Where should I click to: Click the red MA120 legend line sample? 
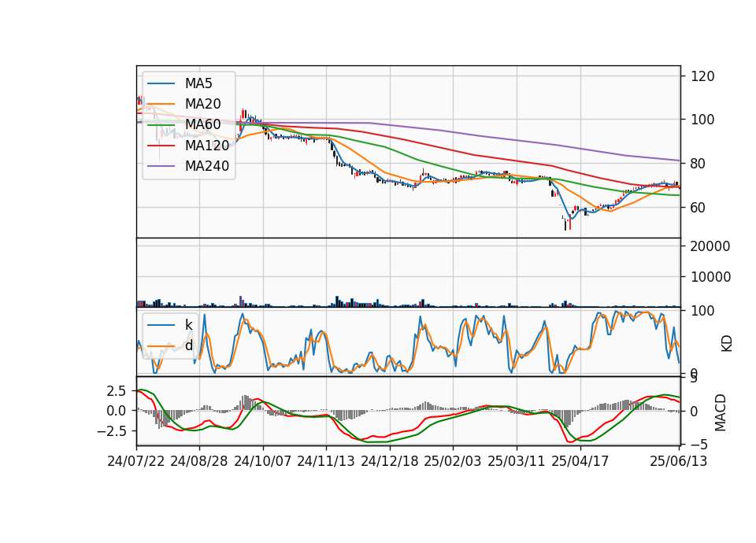pyautogui.click(x=161, y=146)
